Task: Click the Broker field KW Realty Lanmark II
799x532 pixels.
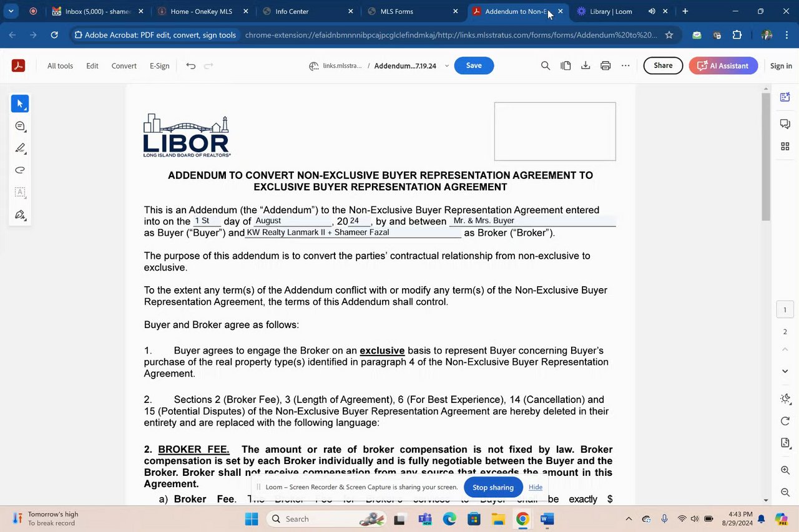Action: (353, 233)
